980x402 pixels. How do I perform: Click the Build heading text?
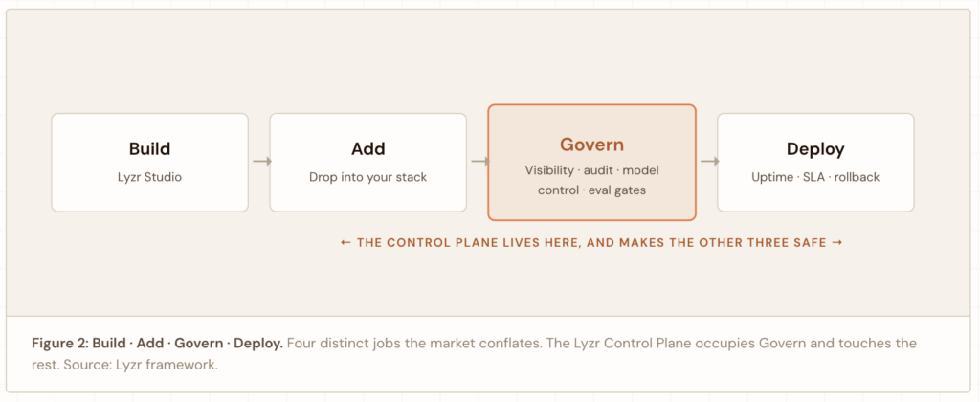(150, 149)
